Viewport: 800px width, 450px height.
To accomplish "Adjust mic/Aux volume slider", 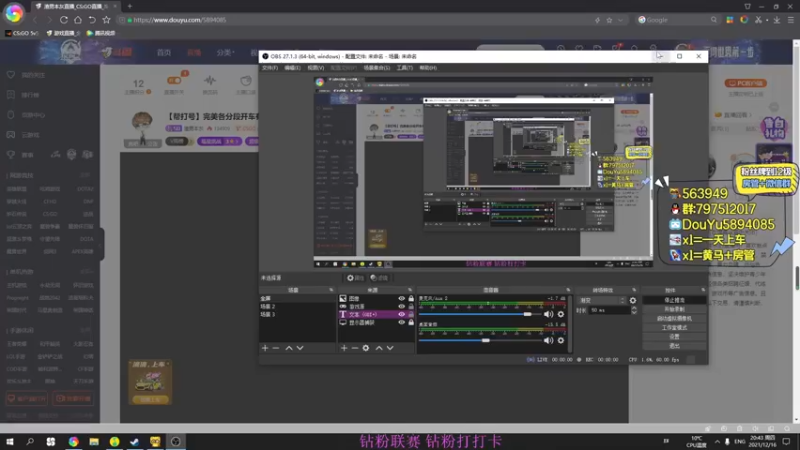I will pos(528,314).
